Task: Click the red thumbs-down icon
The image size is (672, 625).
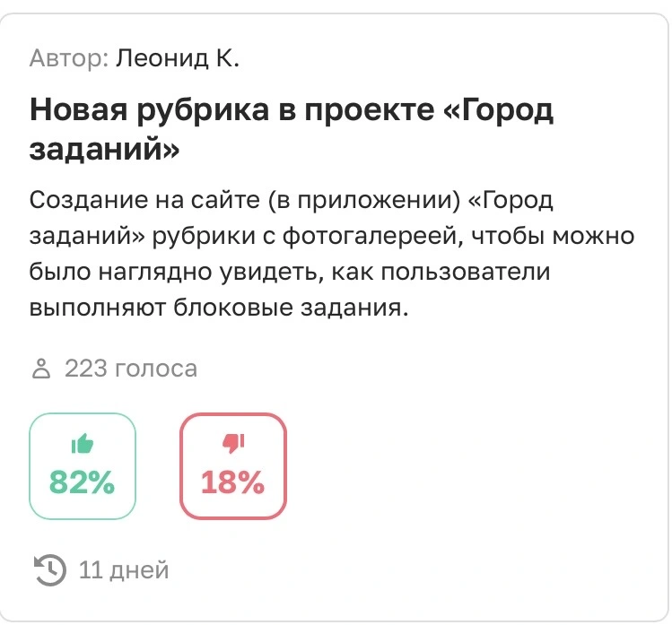Action: click(x=233, y=443)
